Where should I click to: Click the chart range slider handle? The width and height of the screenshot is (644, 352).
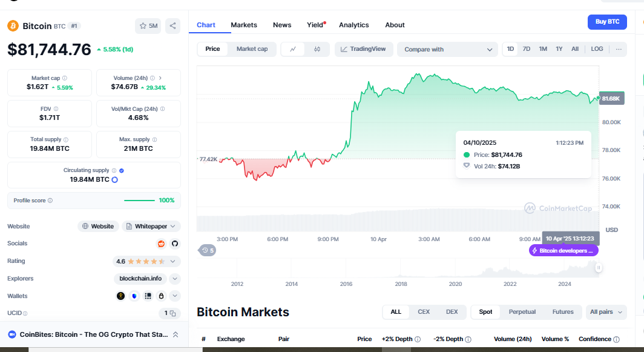(599, 268)
